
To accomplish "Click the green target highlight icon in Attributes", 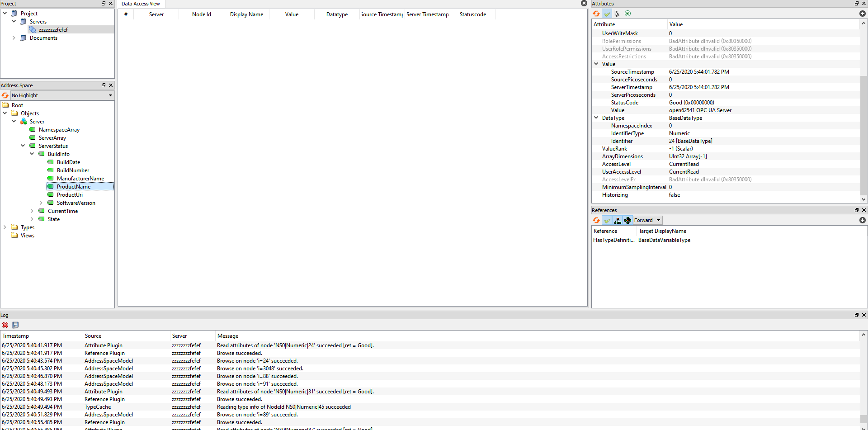I will [x=628, y=14].
